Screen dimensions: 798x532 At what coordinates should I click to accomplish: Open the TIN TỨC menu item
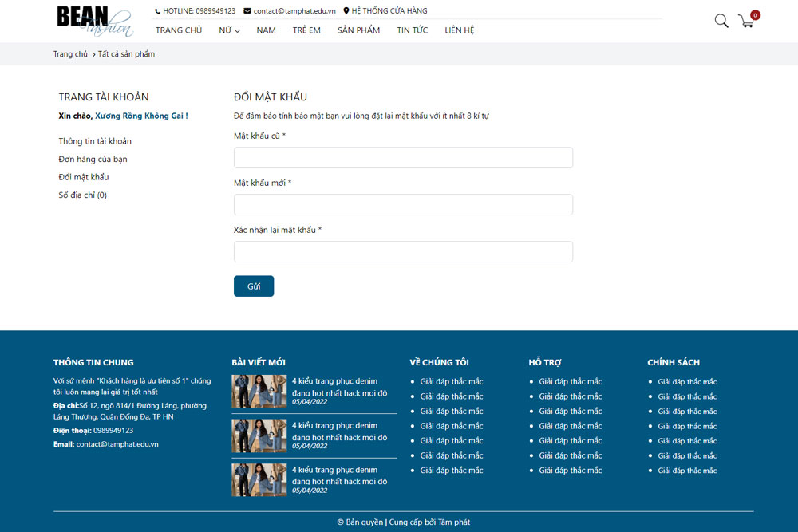(x=412, y=30)
